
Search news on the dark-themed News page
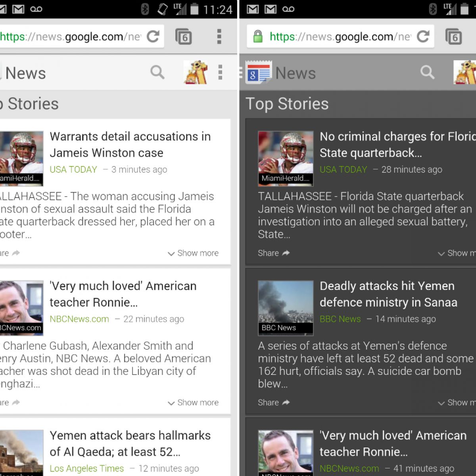tap(427, 72)
